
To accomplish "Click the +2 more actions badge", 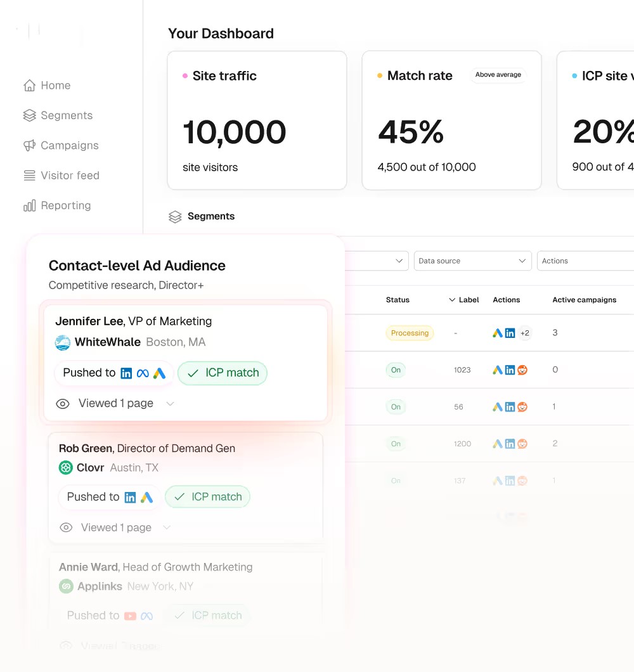I will tap(524, 333).
